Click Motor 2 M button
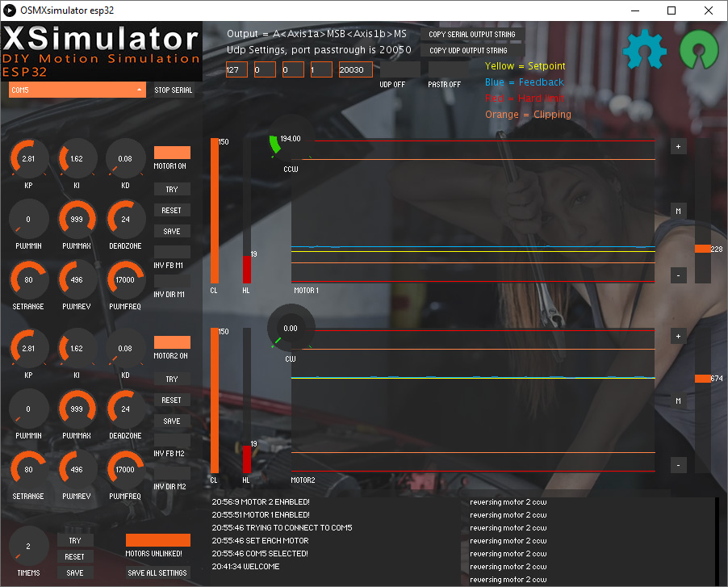This screenshot has width=728, height=587. [x=678, y=400]
